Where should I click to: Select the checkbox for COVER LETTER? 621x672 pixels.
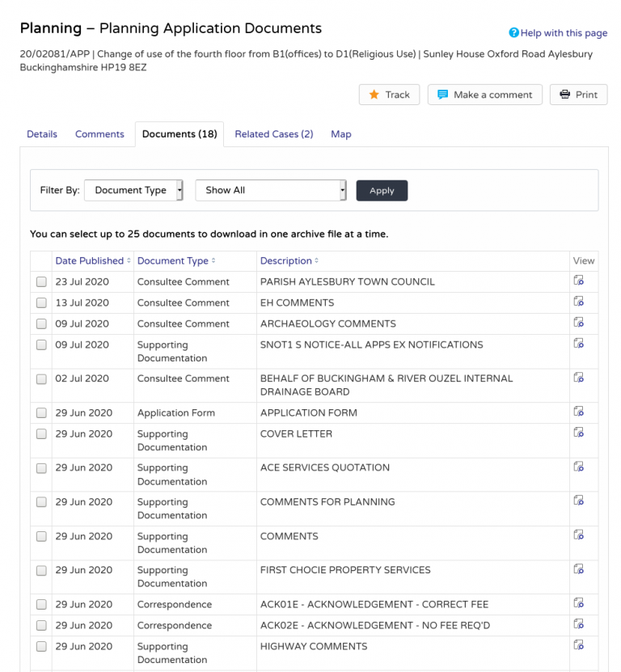pyautogui.click(x=41, y=434)
